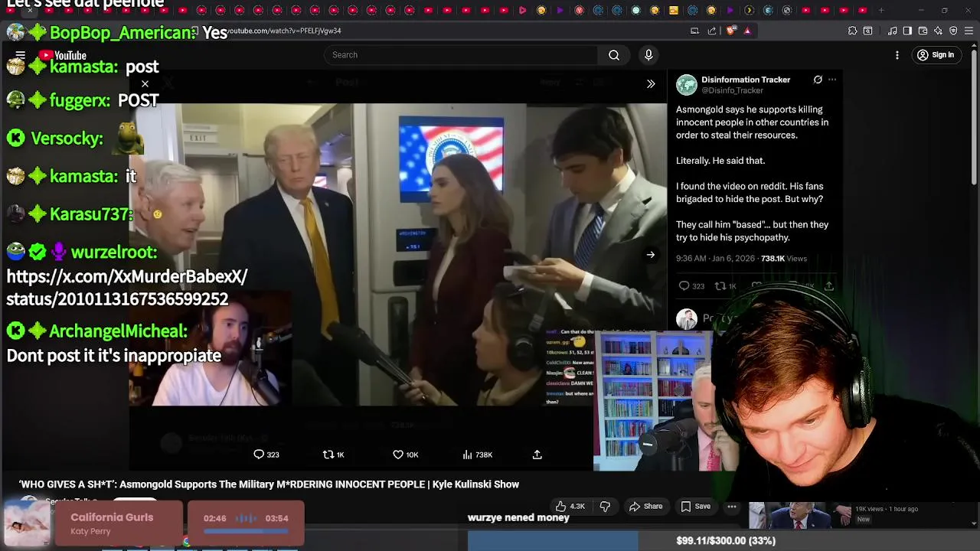The image size is (980, 551).
Task: Like the YouTube video (4.3K)
Action: click(x=570, y=507)
